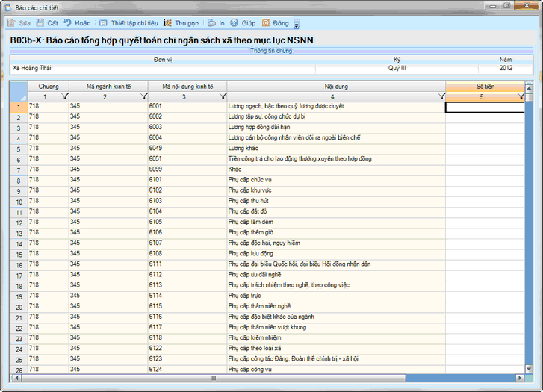Viewport: 543px width, 392px height.
Task: Open filter for Số tiền column
Action: pos(521,96)
